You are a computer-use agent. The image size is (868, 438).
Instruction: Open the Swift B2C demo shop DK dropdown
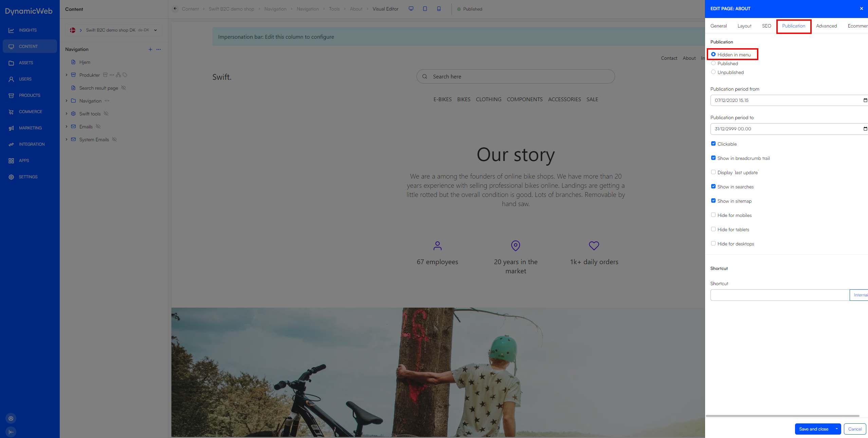click(155, 30)
